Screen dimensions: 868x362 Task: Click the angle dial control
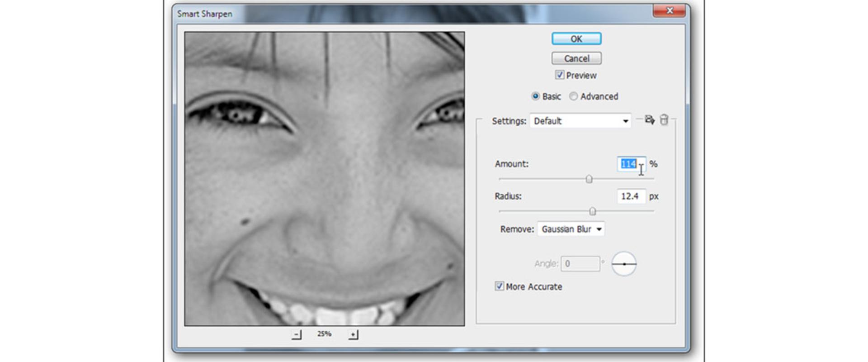point(624,264)
